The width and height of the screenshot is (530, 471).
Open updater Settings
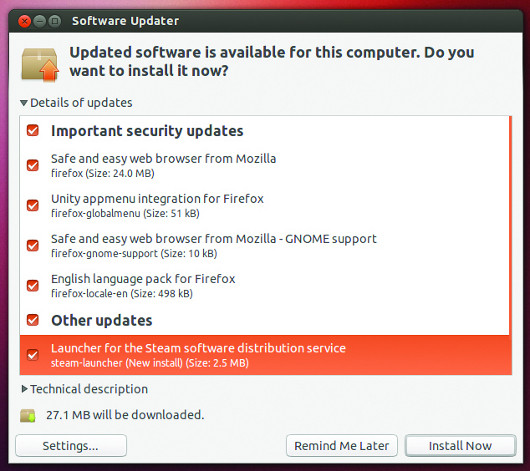click(71, 446)
